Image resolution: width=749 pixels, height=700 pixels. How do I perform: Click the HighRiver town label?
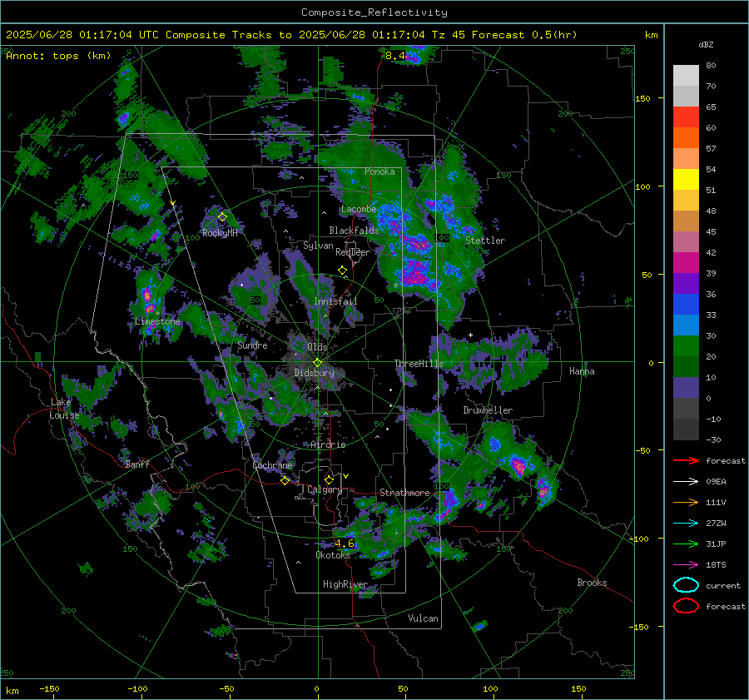[345, 584]
